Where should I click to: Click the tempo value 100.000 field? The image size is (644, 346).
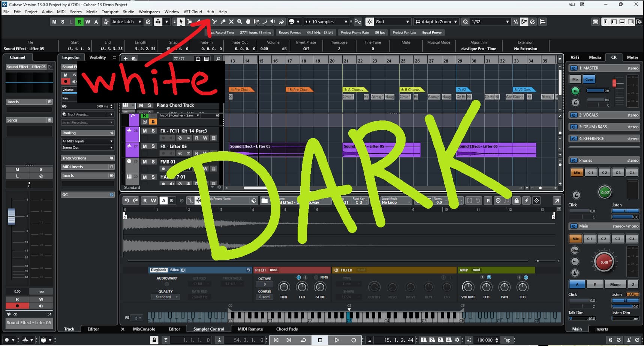(x=485, y=340)
